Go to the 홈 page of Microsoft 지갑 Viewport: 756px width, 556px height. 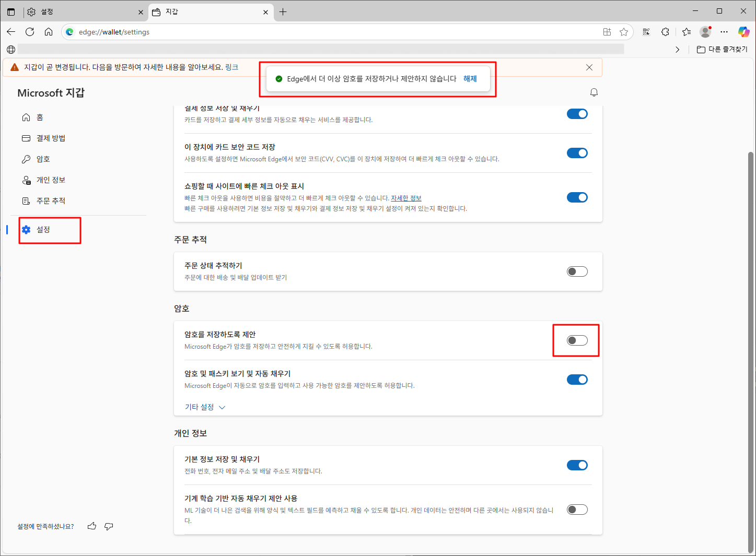pyautogui.click(x=40, y=117)
